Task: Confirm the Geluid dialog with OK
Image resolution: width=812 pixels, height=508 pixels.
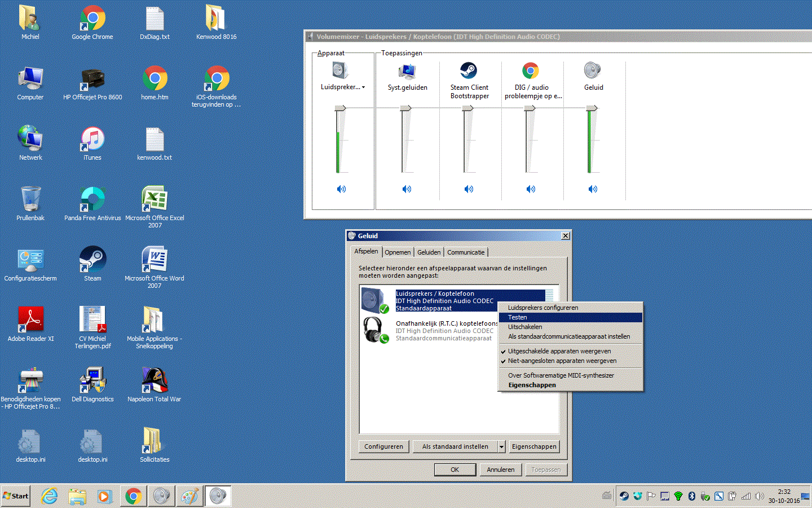Action: pyautogui.click(x=454, y=470)
